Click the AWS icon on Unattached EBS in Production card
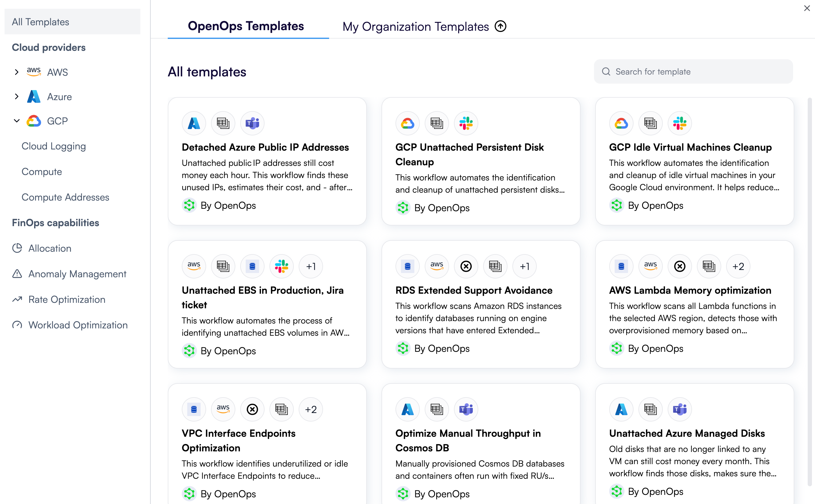 pos(194,266)
